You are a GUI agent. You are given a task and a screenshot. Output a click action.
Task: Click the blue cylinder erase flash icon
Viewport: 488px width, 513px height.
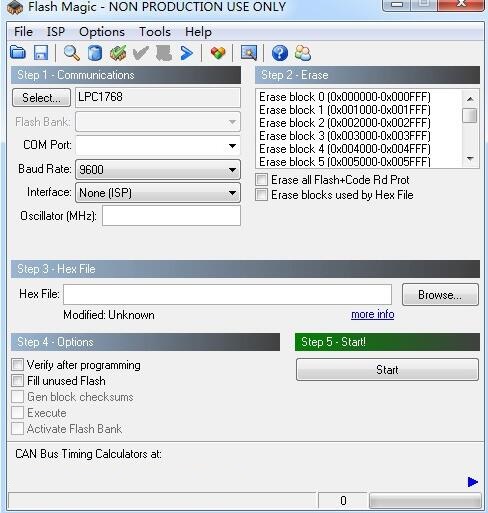click(95, 53)
